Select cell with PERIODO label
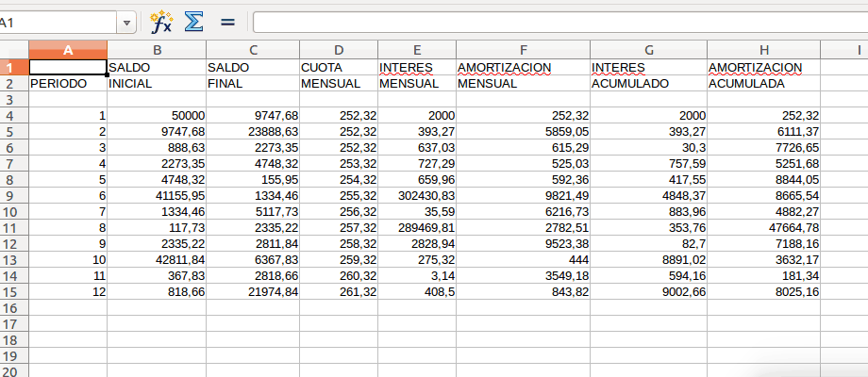This screenshot has height=377, width=868. pos(68,84)
